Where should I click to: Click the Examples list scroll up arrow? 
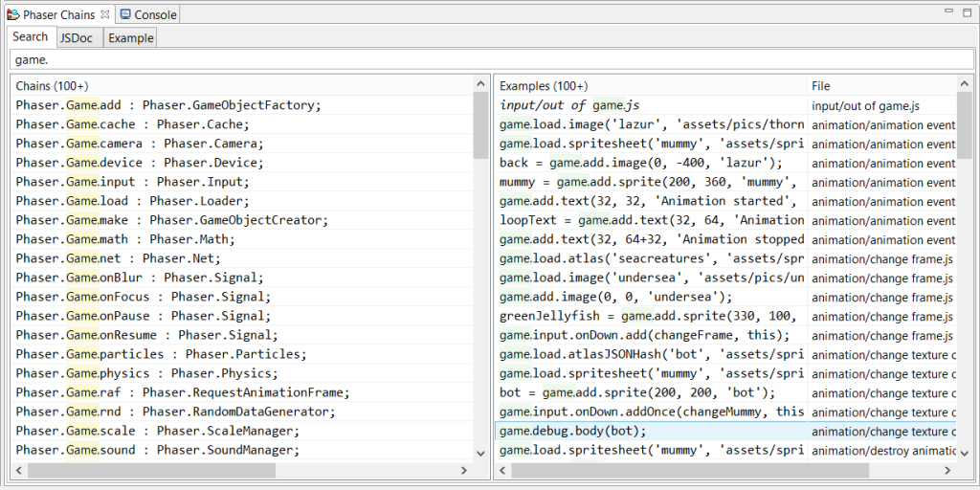tap(965, 84)
